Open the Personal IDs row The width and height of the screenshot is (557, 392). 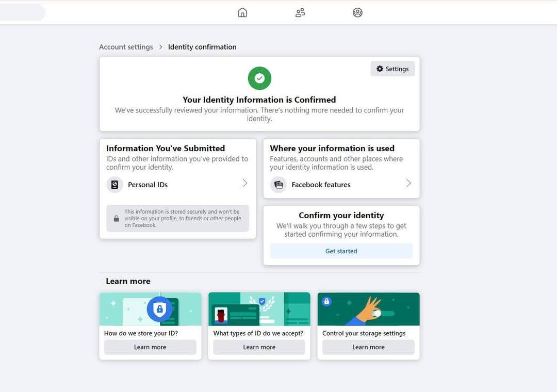tap(177, 185)
